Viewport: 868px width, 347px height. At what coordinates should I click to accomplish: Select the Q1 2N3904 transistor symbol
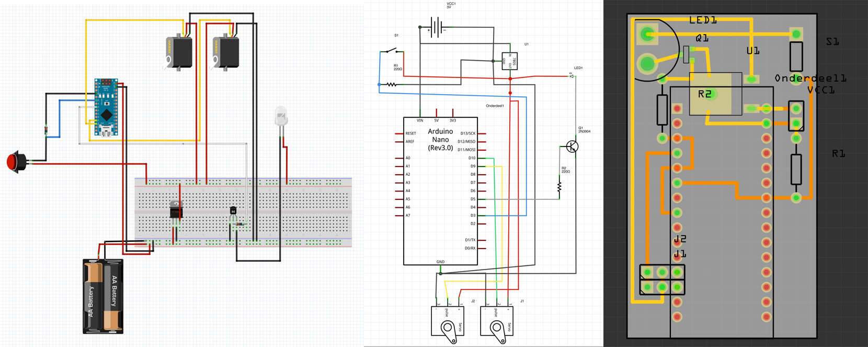573,147
